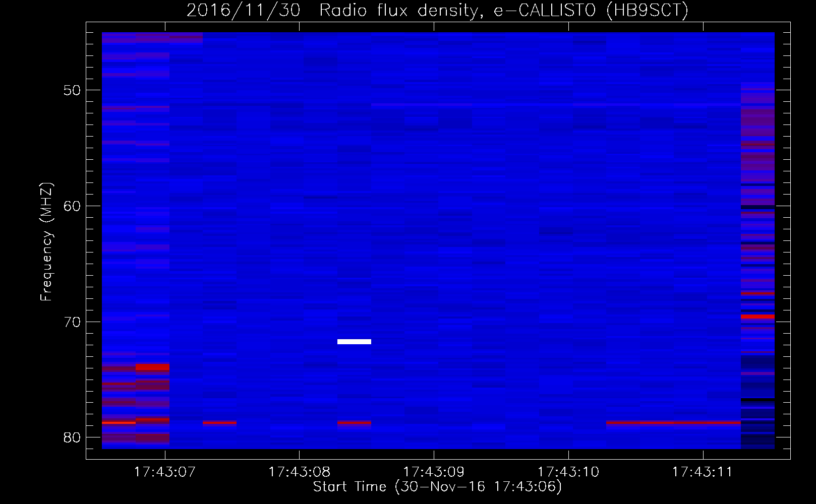Click the 17:43:11 time tick label
Image resolution: width=816 pixels, height=504 pixels.
[x=703, y=472]
